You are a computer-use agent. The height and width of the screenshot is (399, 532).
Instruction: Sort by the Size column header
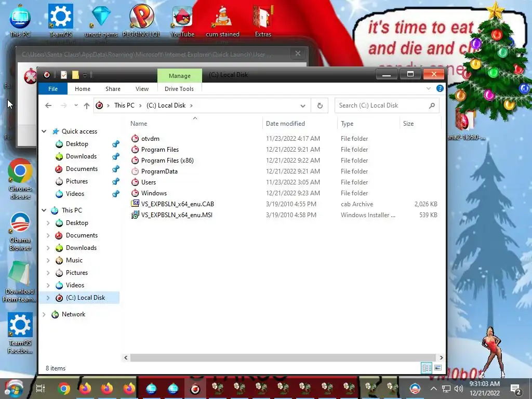[x=421, y=124]
